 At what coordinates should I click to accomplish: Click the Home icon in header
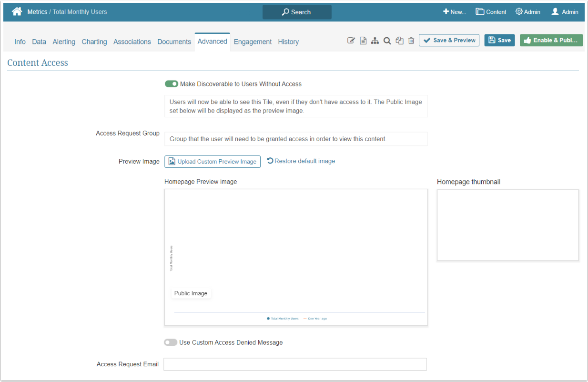click(17, 12)
